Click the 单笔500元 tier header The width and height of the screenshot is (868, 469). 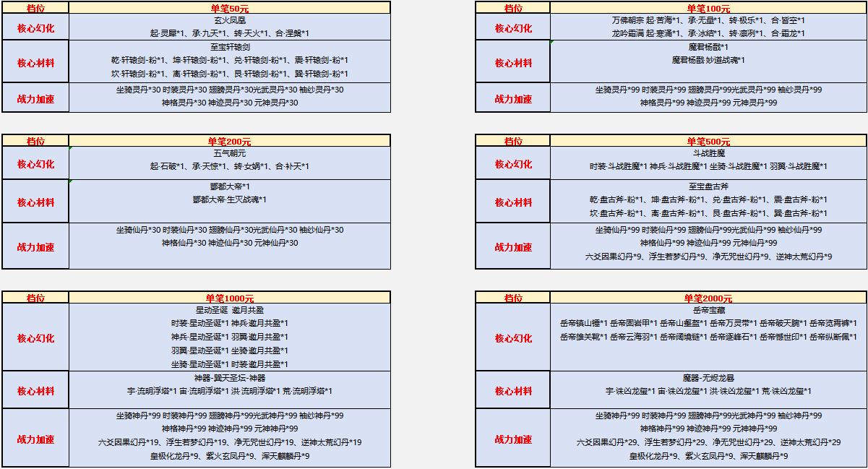click(708, 141)
